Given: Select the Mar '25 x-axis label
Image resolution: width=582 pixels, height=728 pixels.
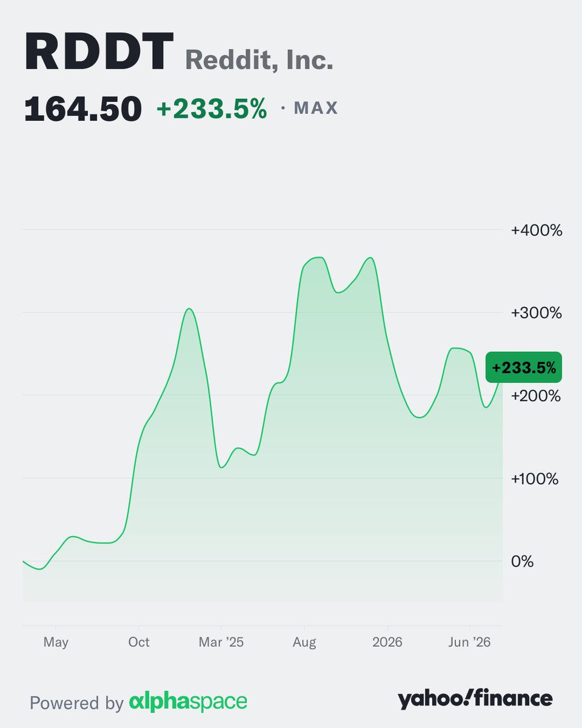Looking at the screenshot, I should pyautogui.click(x=221, y=642).
